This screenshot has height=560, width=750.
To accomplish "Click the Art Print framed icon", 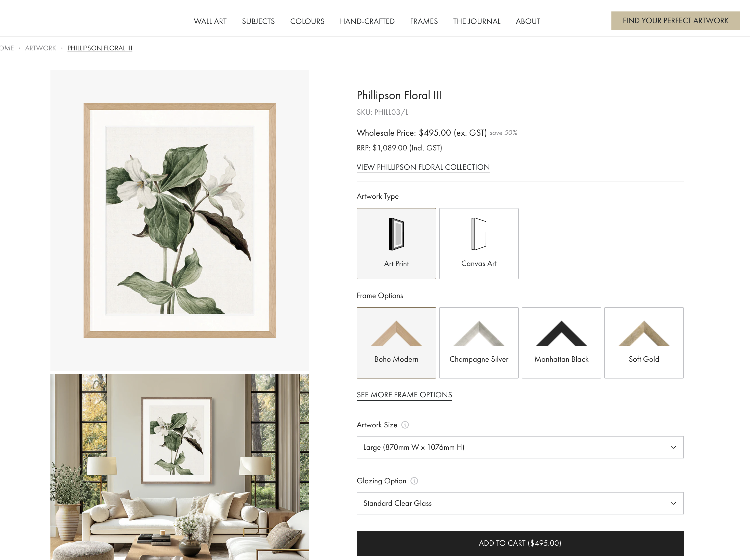I will (x=396, y=234).
